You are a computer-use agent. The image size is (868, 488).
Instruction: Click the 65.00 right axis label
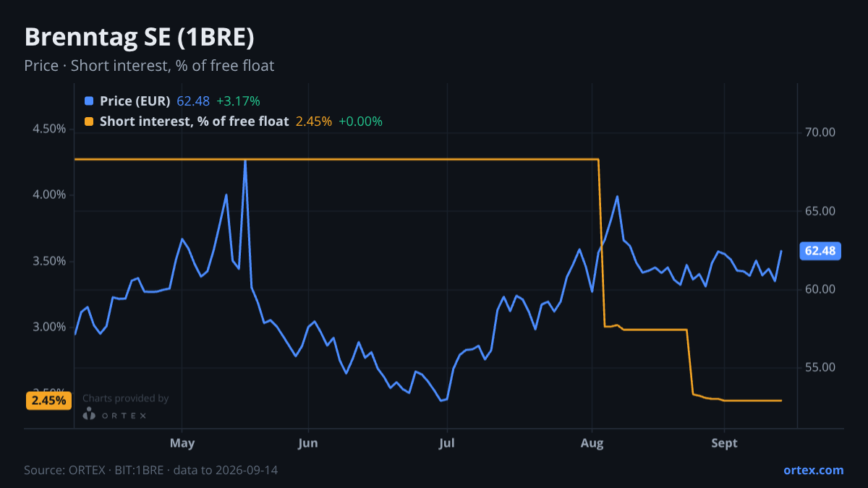click(820, 211)
